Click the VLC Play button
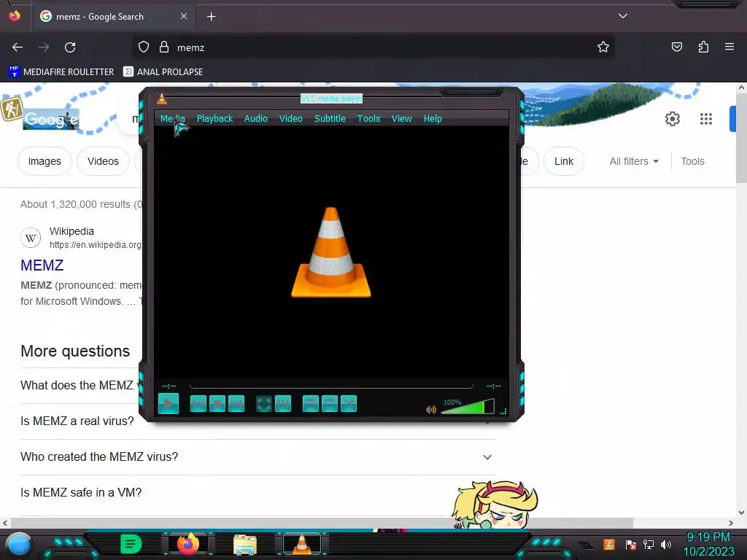 coord(169,404)
